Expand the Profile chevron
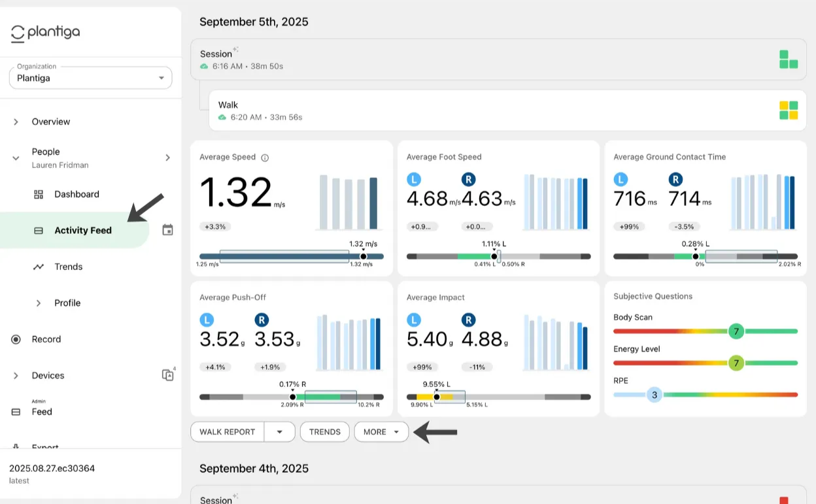The width and height of the screenshot is (816, 504). coord(39,303)
